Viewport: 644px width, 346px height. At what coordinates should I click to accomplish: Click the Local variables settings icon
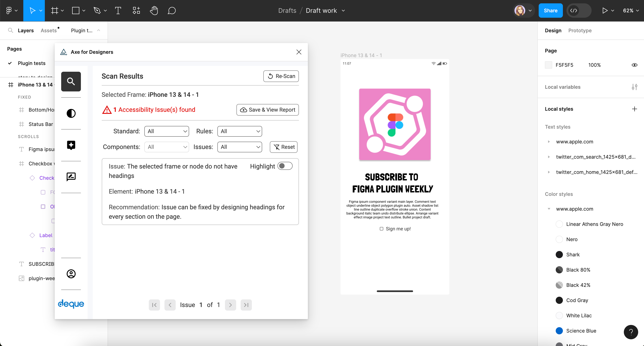click(x=634, y=87)
